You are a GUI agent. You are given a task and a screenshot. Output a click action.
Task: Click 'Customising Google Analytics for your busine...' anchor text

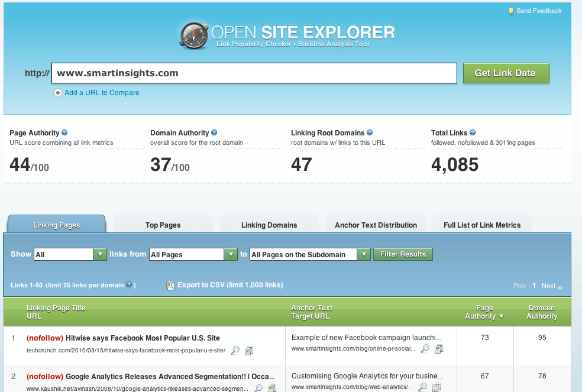tap(367, 375)
